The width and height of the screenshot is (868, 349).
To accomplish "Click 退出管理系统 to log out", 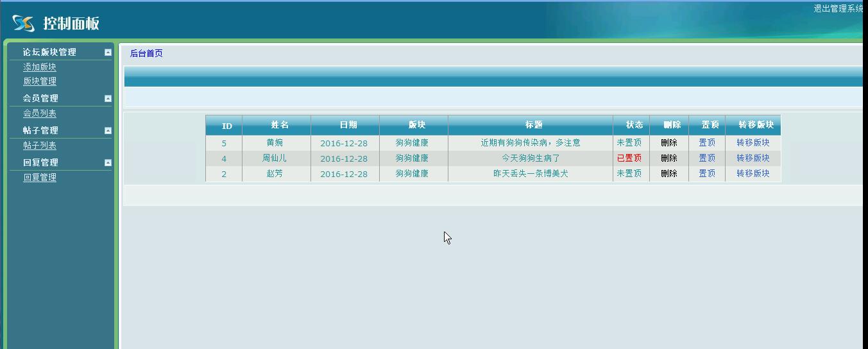I will [x=838, y=8].
